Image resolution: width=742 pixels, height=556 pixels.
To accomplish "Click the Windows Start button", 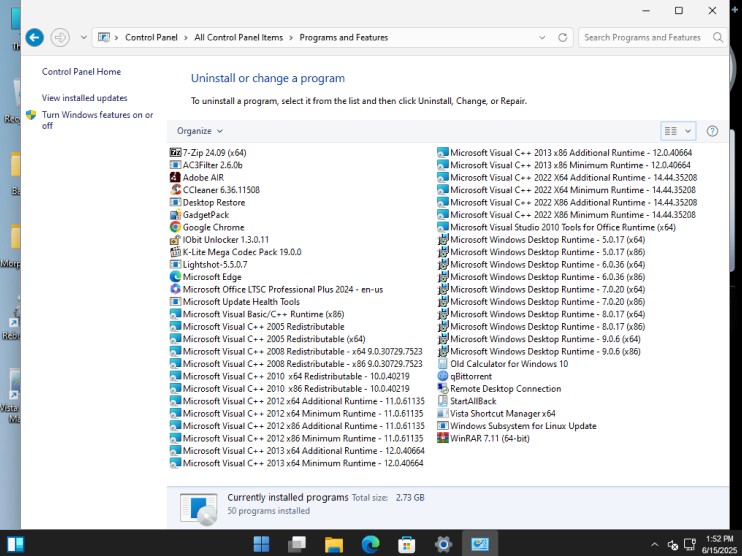I will coord(261,544).
